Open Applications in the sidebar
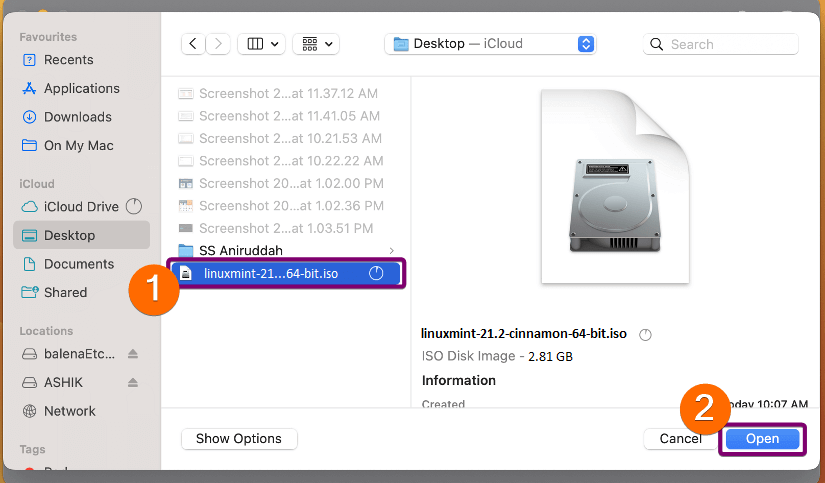 tap(82, 88)
